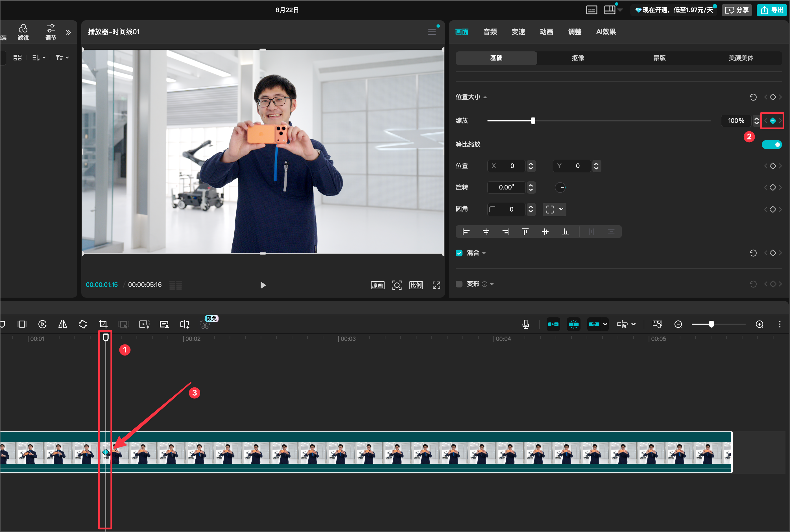This screenshot has height=532, width=790.
Task: Switch media panel to grid view
Action: tap(17, 58)
